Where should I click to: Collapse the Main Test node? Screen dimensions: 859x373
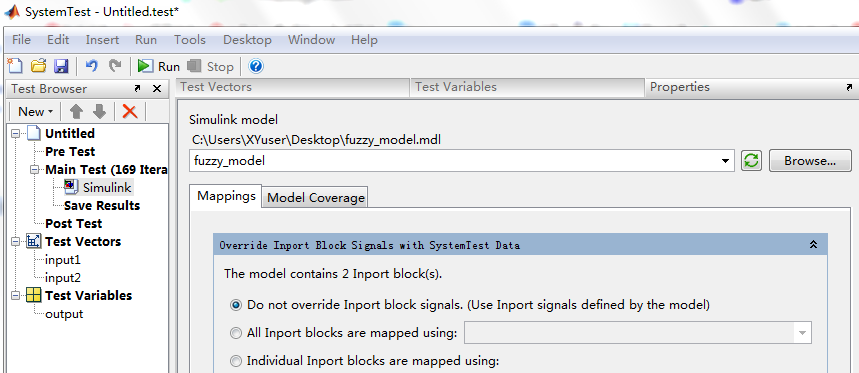click(35, 170)
